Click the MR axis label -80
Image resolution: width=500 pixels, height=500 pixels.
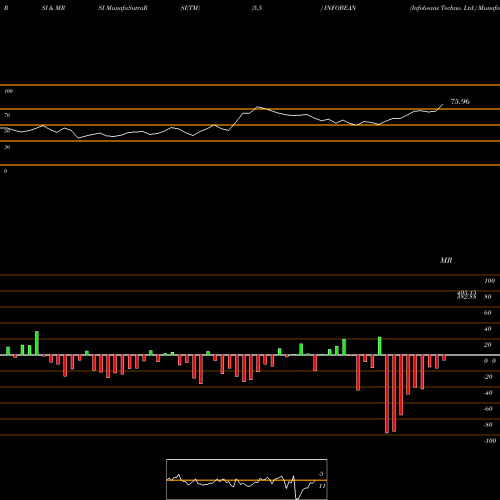(488, 425)
